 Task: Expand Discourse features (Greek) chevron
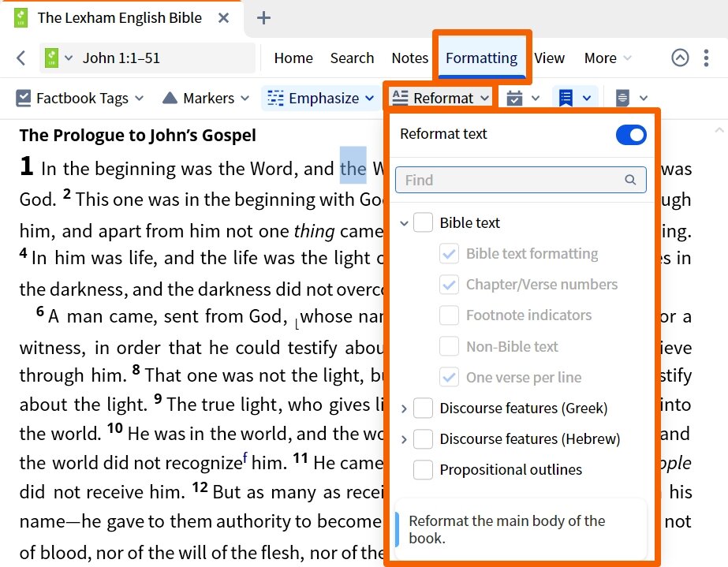[x=404, y=408]
